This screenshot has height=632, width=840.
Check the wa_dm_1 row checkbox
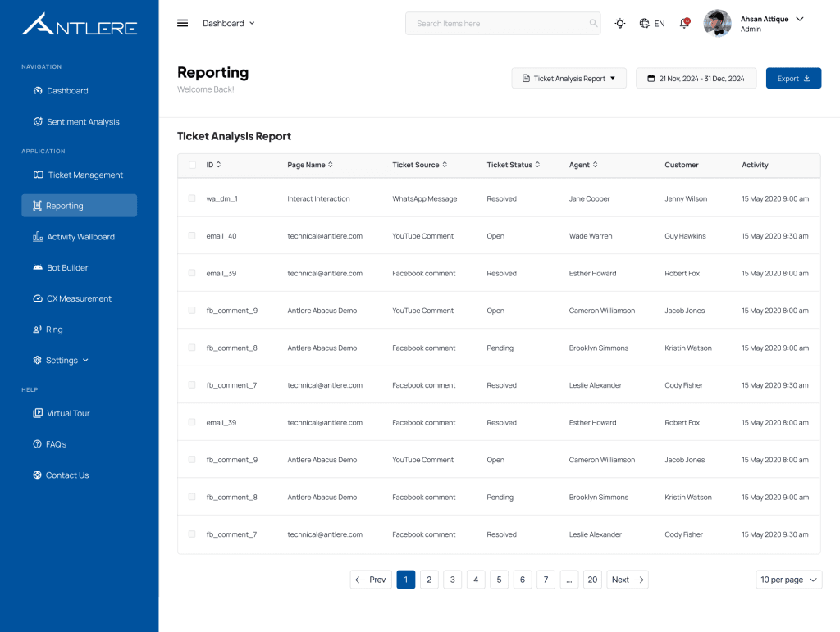point(192,198)
